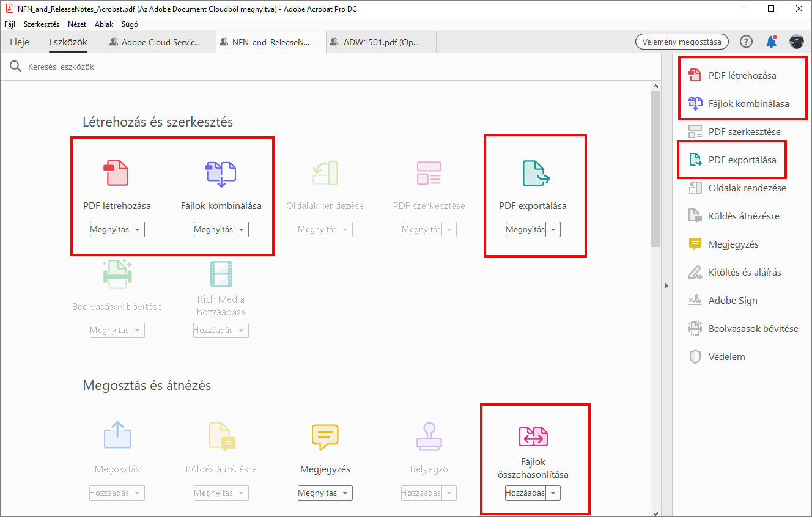Expand the Oldalak rendezése Megnyitás dropdown arrow
Image resolution: width=812 pixels, height=517 pixels.
tap(346, 230)
